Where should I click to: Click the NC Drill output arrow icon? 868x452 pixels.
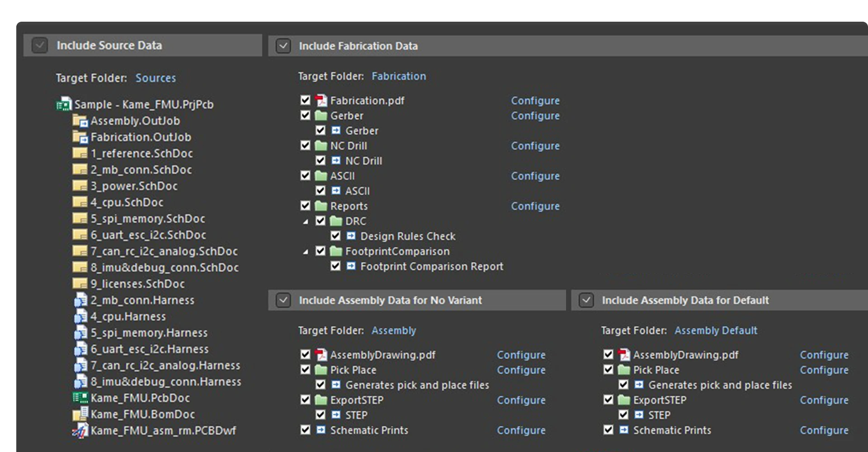point(336,160)
